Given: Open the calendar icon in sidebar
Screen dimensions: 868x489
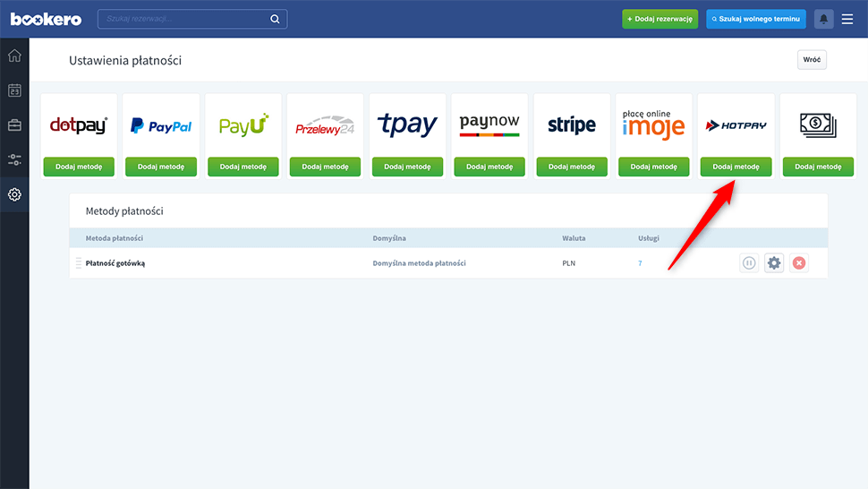Looking at the screenshot, I should coord(14,90).
